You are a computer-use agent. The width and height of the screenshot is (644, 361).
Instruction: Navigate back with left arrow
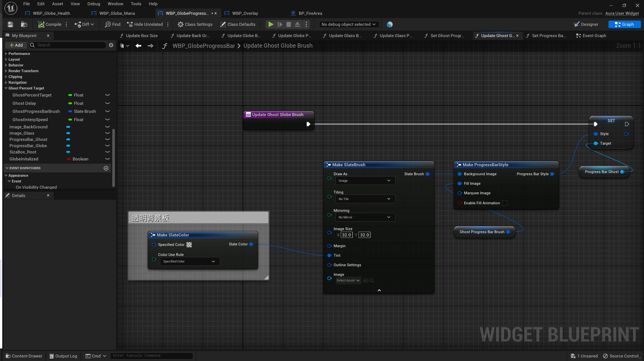coord(138,46)
